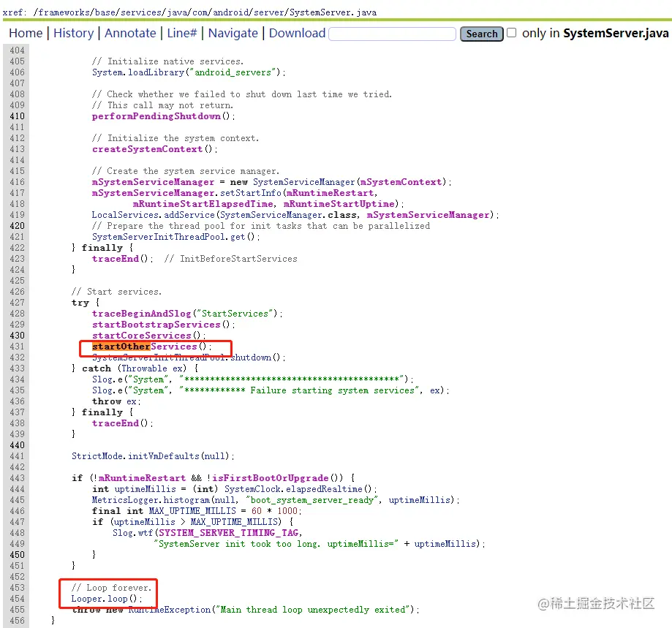Viewport: 672px width, 628px height.
Task: Open 'services' directory in xref path
Action: click(x=141, y=12)
